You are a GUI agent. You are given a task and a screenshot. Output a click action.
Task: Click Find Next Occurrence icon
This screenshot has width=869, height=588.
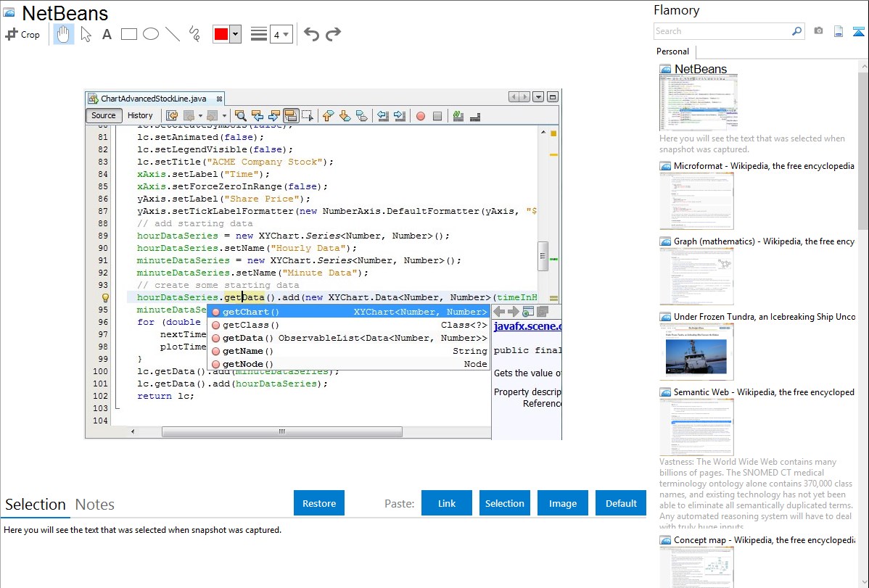[x=274, y=115]
